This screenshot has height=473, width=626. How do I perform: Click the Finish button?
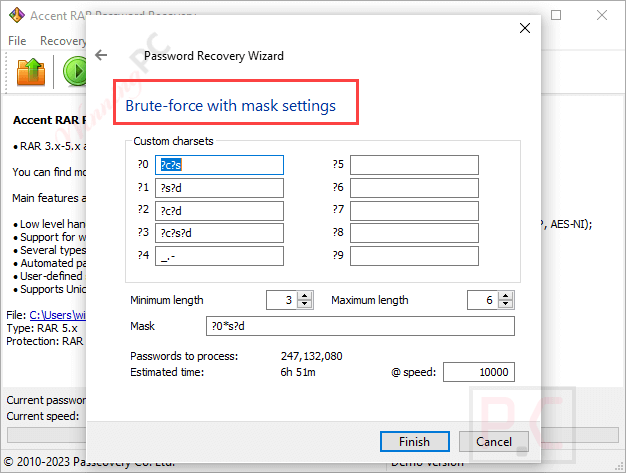click(x=414, y=441)
